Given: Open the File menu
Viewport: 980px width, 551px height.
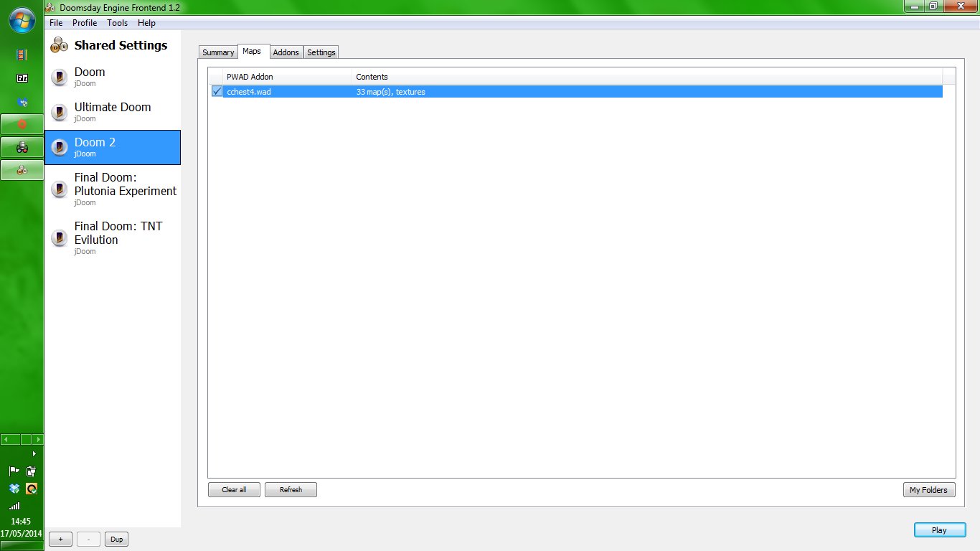Looking at the screenshot, I should 56,23.
